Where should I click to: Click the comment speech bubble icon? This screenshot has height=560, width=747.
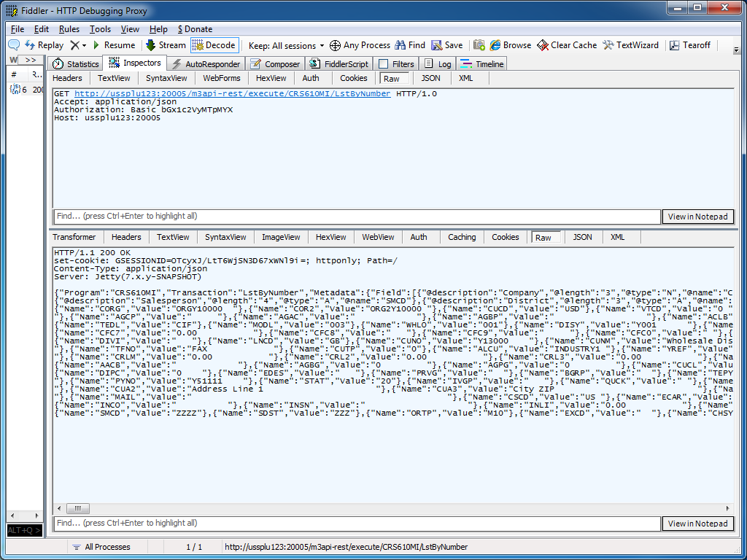pos(14,45)
